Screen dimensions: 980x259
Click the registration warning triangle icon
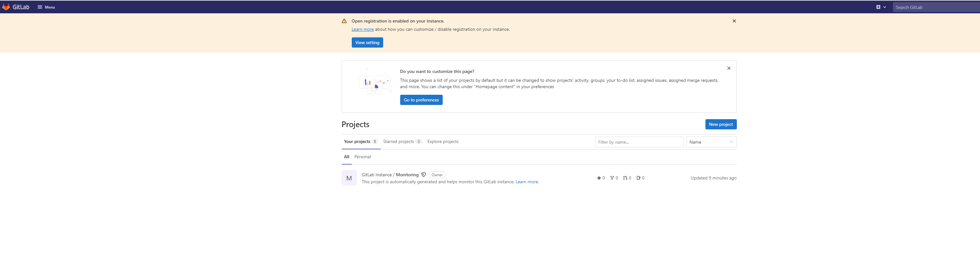click(344, 21)
